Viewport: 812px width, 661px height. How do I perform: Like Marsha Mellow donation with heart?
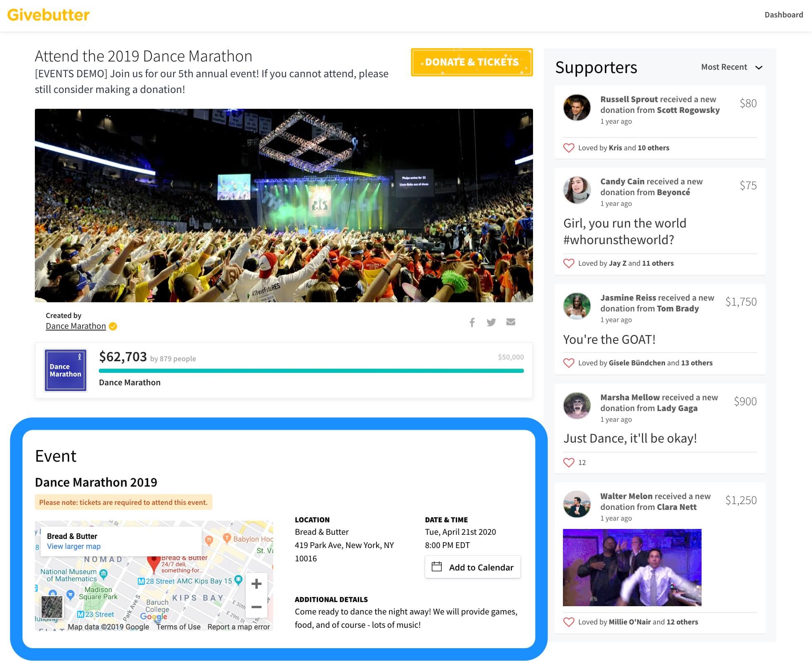click(569, 463)
